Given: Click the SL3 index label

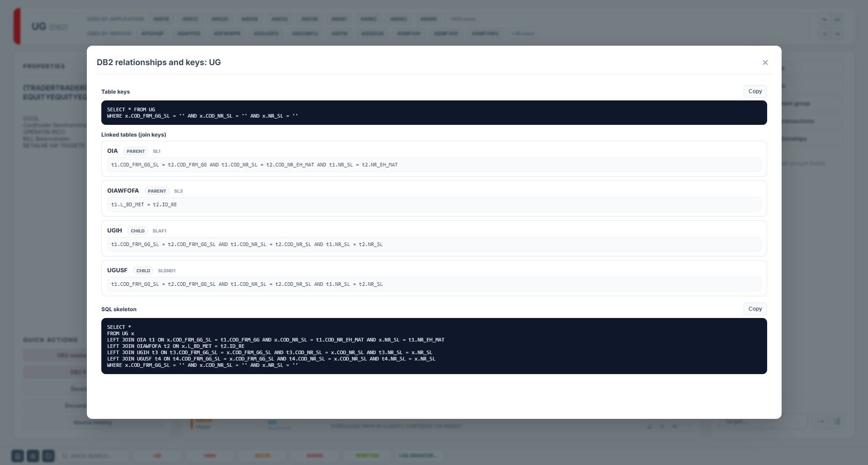Looking at the screenshot, I should pyautogui.click(x=178, y=191).
